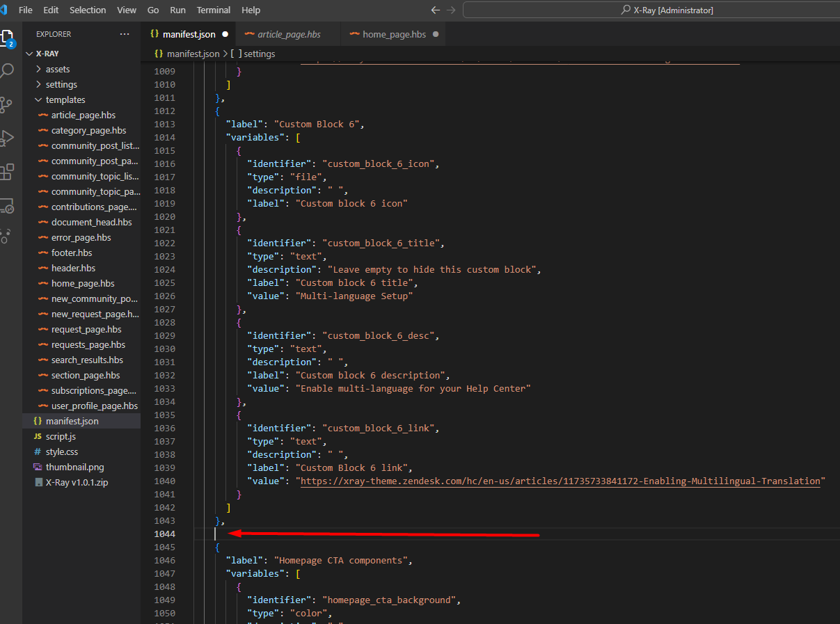Switch to the home_page.hbs tab
The height and width of the screenshot is (624, 840).
click(x=394, y=34)
